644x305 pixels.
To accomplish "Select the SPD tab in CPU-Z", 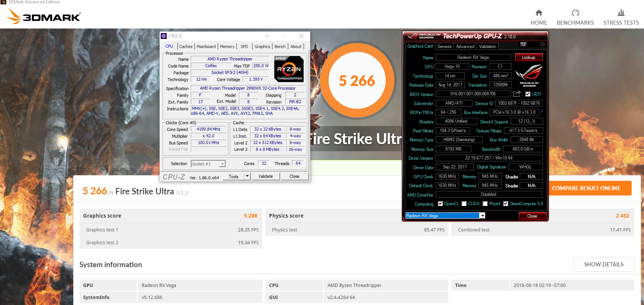I will click(x=244, y=47).
